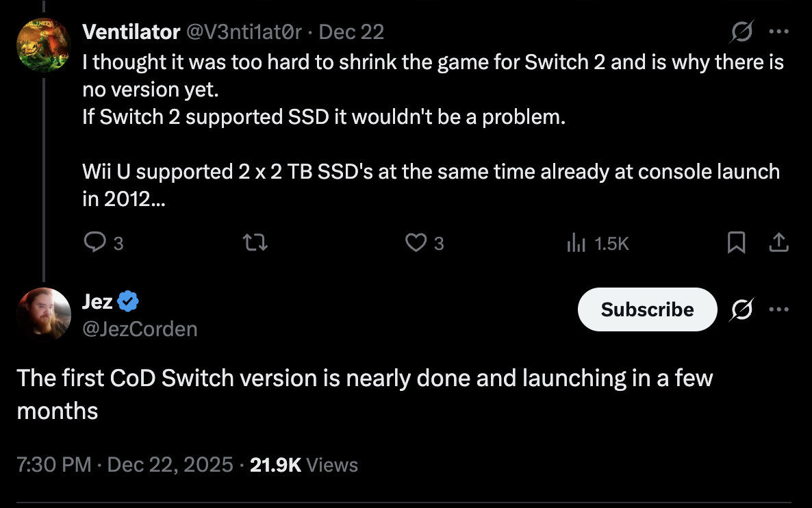The height and width of the screenshot is (508, 812).
Task: Open Grok actions on Ventilator's tweet
Action: click(741, 31)
